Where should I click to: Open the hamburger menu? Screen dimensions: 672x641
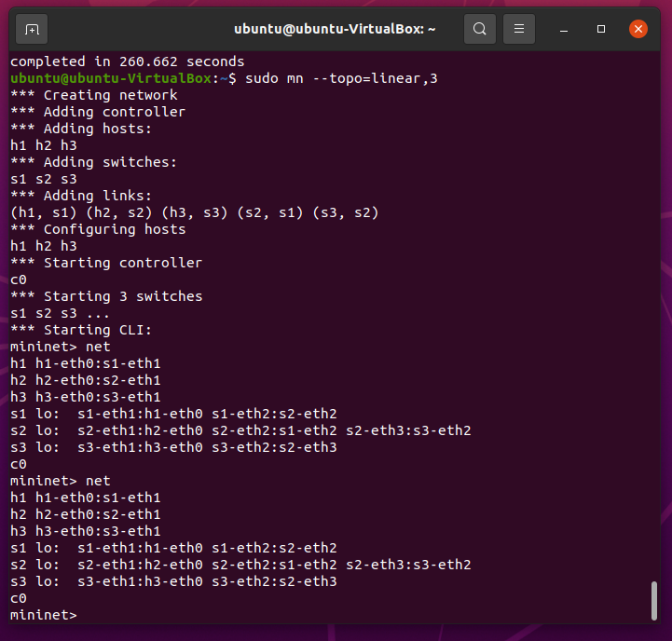[x=518, y=29]
